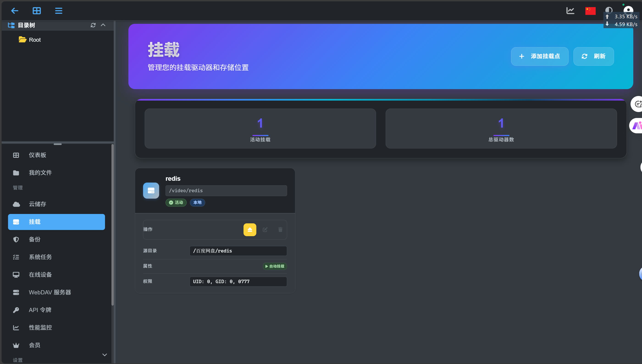The image size is (642, 364).
Task: Edit the redis mount
Action: 265,230
